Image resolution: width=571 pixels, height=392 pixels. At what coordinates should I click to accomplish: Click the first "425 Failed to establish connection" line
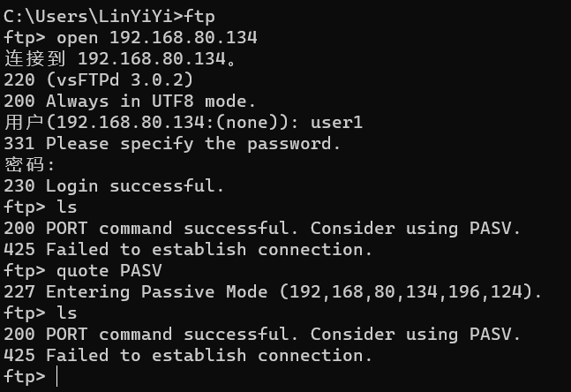click(x=189, y=250)
